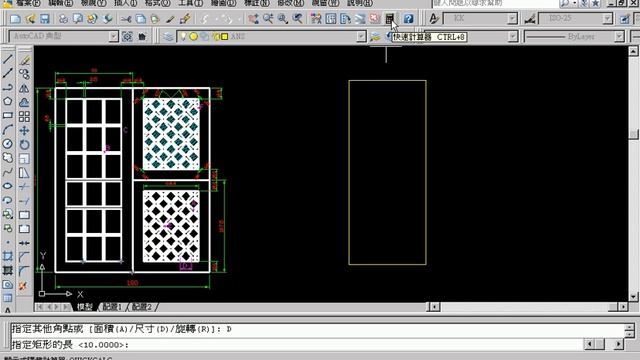The width and height of the screenshot is (640, 360).
Task: Switch to the 模型 tab
Action: [85, 307]
